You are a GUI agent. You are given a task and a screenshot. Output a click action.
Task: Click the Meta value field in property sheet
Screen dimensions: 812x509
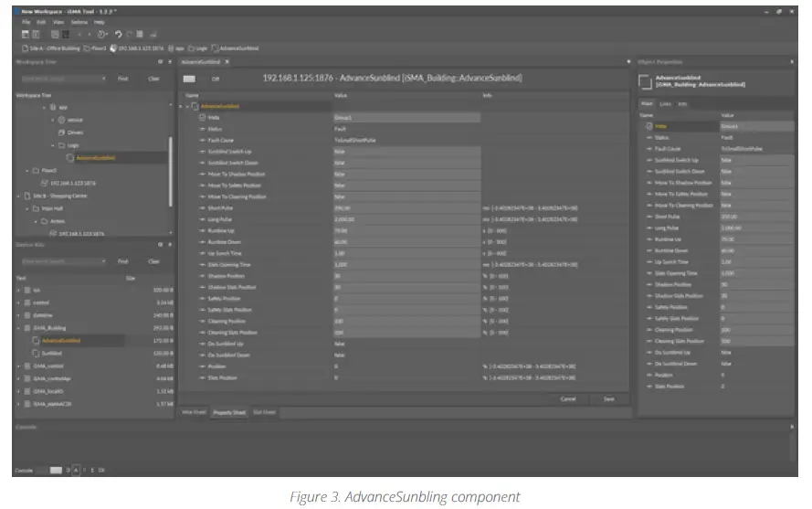tap(407, 118)
